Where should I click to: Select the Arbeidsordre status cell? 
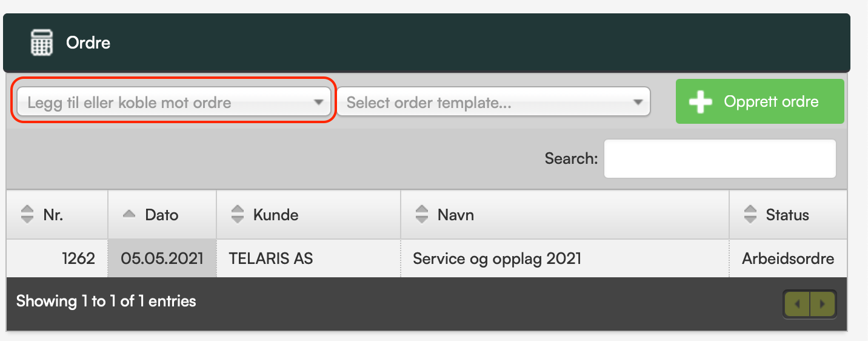788,259
